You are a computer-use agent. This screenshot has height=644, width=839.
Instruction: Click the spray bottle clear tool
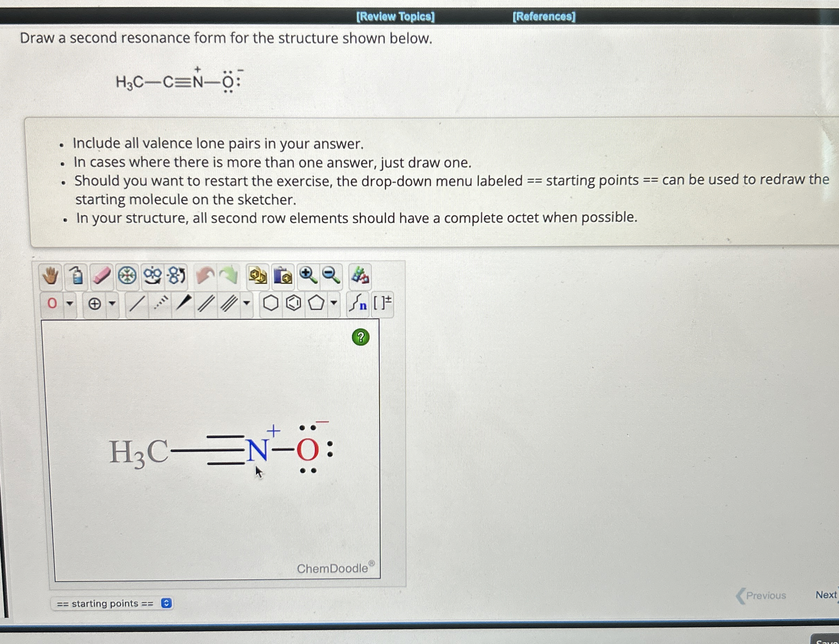(x=77, y=276)
